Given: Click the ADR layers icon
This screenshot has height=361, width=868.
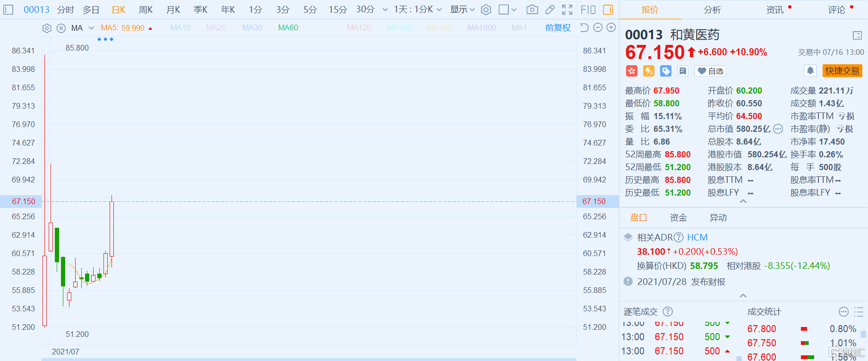Looking at the screenshot, I should pyautogui.click(x=628, y=237).
